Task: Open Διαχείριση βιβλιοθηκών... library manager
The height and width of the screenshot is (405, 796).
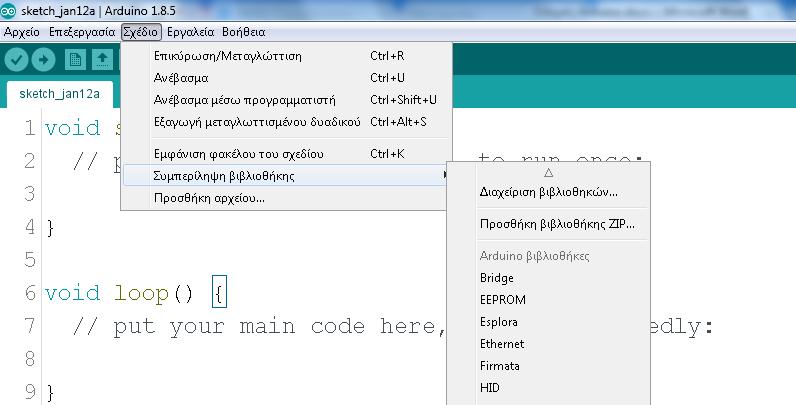Action: [549, 192]
